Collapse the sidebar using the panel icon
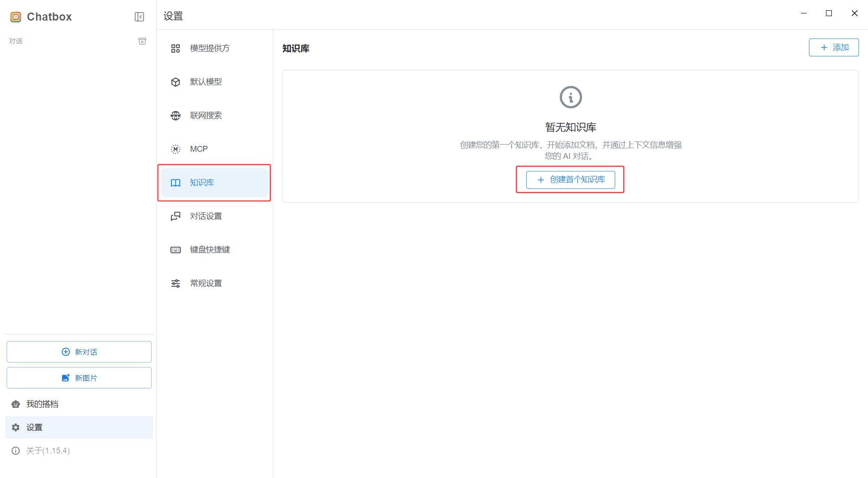This screenshot has height=478, width=868. coord(139,17)
